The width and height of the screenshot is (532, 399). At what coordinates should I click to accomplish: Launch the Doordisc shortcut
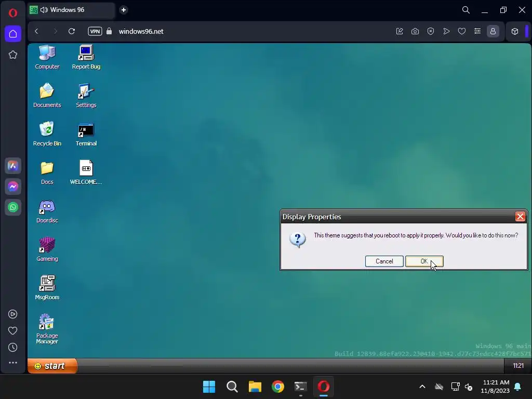click(47, 211)
